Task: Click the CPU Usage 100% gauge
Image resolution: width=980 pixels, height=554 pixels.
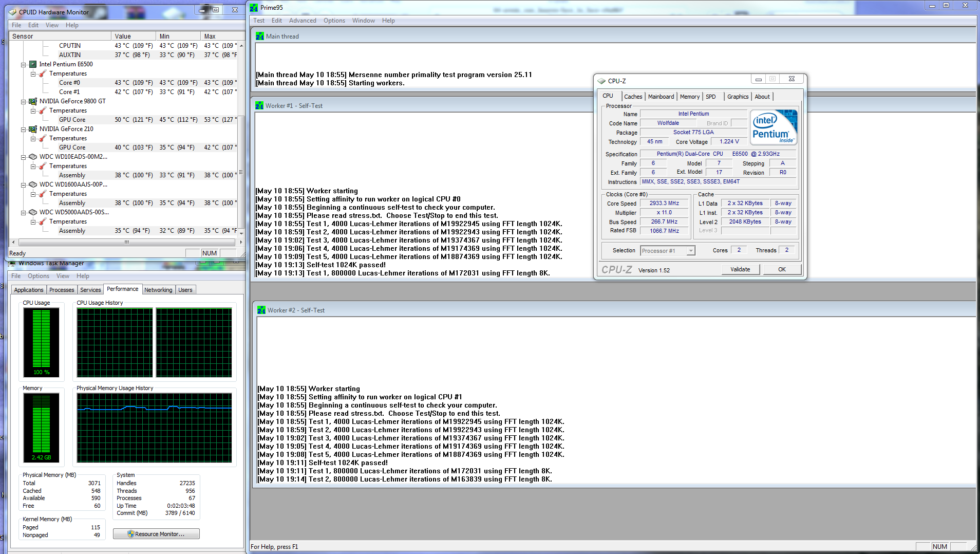Action: 41,342
